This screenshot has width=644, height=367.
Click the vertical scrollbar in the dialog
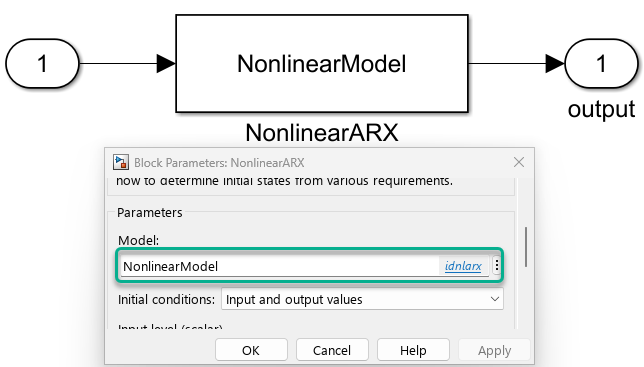click(x=526, y=247)
